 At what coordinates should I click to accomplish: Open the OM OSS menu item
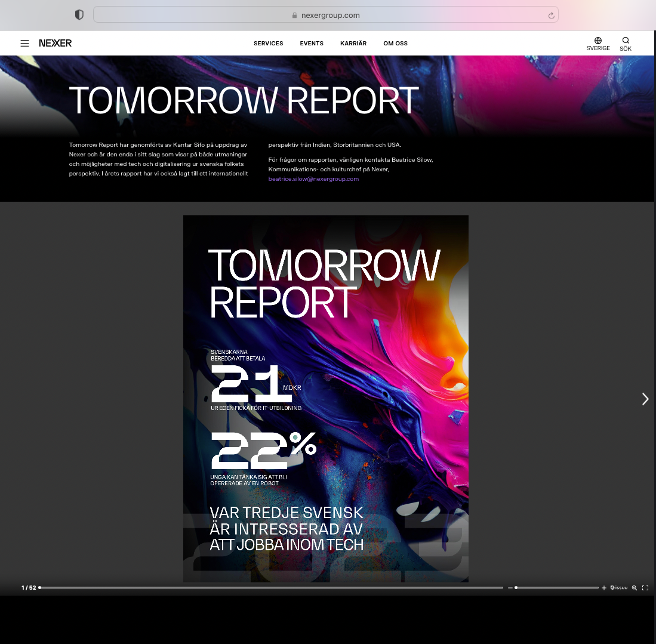point(395,43)
